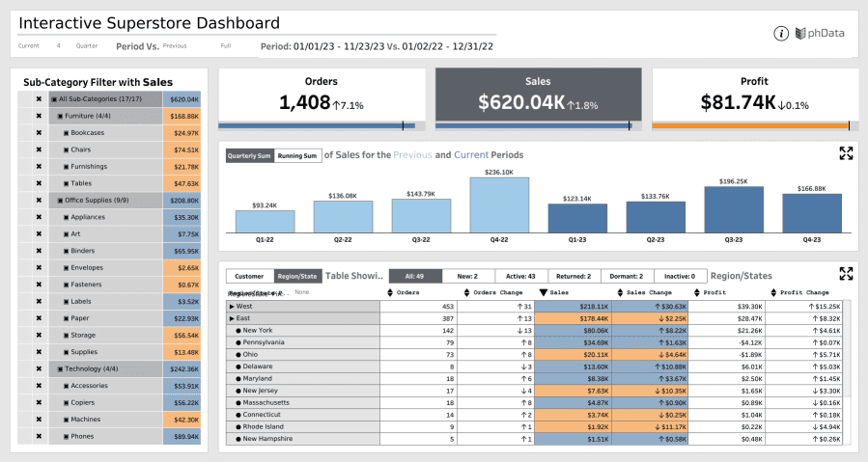The height and width of the screenshot is (462, 868).
Task: Expand the sales bar chart to fullscreen
Action: click(846, 153)
